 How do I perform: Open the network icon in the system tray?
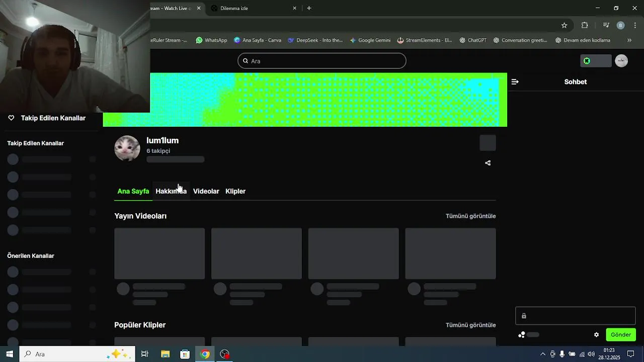point(582,354)
